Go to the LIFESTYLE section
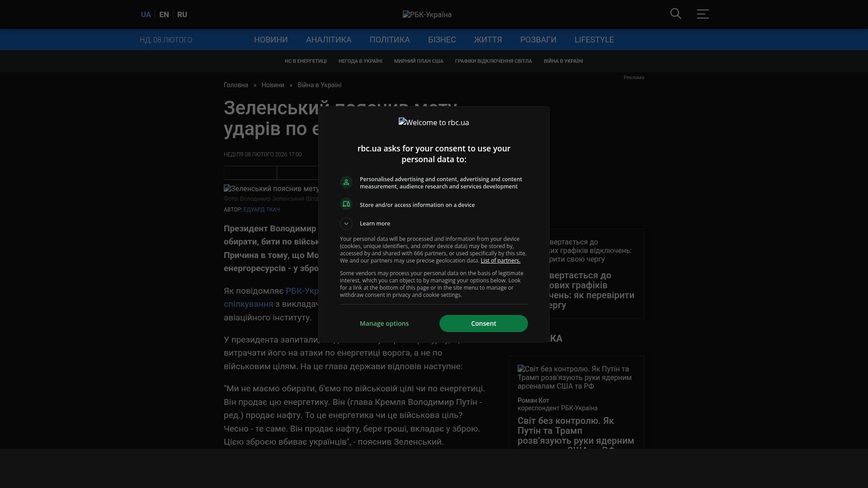The image size is (868, 488). (x=594, y=40)
